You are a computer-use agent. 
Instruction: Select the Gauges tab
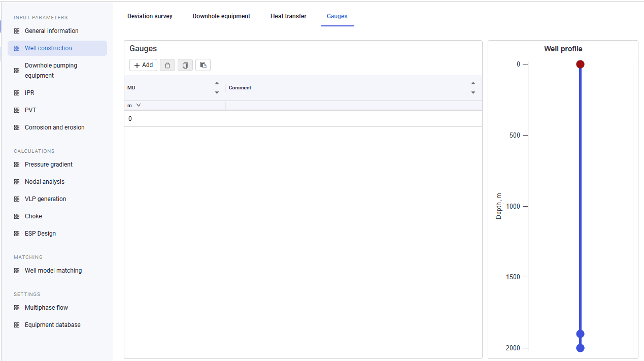click(x=337, y=16)
